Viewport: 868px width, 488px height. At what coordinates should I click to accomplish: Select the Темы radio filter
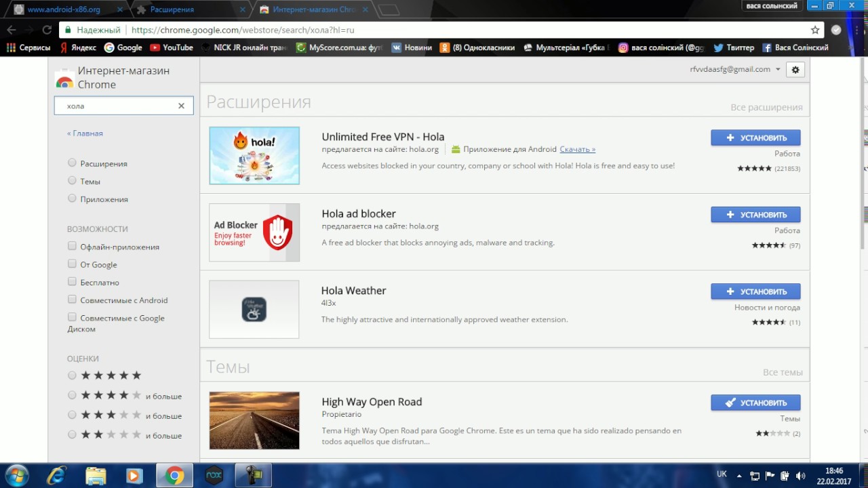72,180
